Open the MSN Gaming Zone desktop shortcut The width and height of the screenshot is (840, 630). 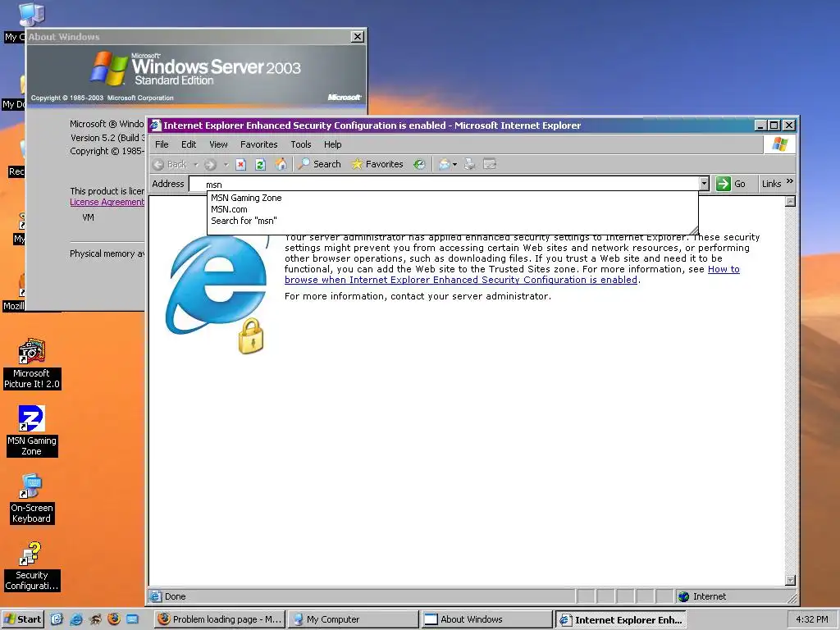point(32,431)
